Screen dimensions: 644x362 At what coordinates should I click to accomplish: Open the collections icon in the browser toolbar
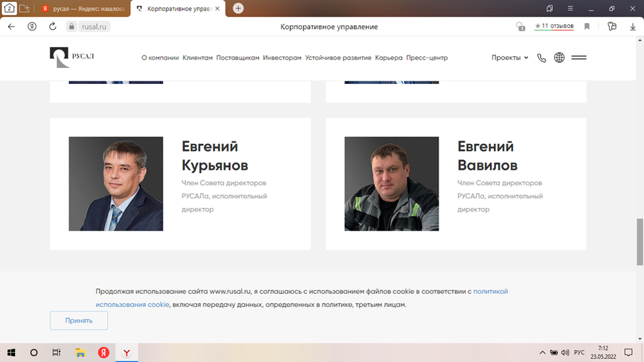click(612, 26)
